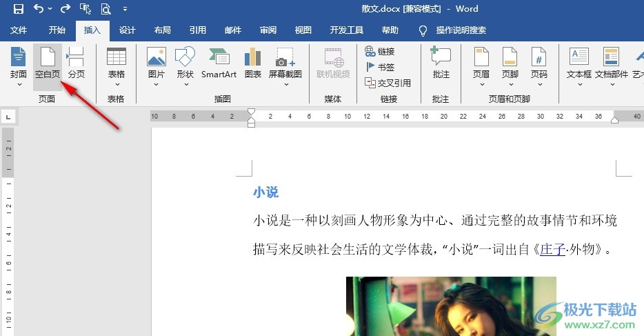
Task: Insert a bookmark with 书签
Action: point(380,67)
